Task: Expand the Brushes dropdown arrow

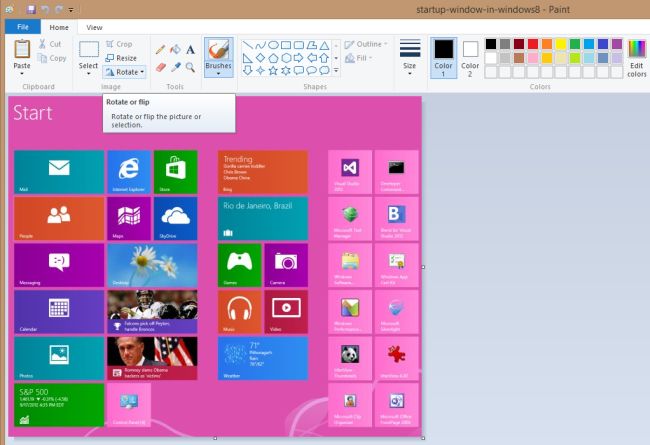Action: [218, 74]
